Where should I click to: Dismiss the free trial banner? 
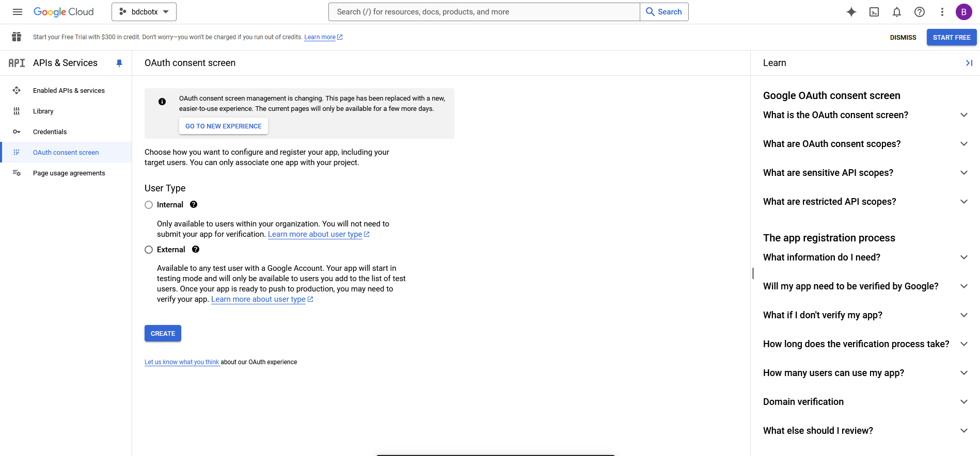tap(903, 37)
